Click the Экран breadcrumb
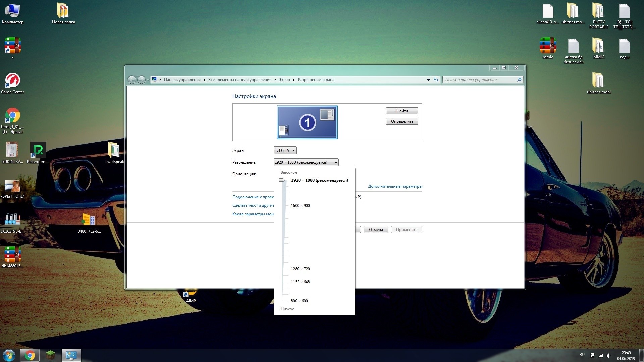 tap(284, 80)
